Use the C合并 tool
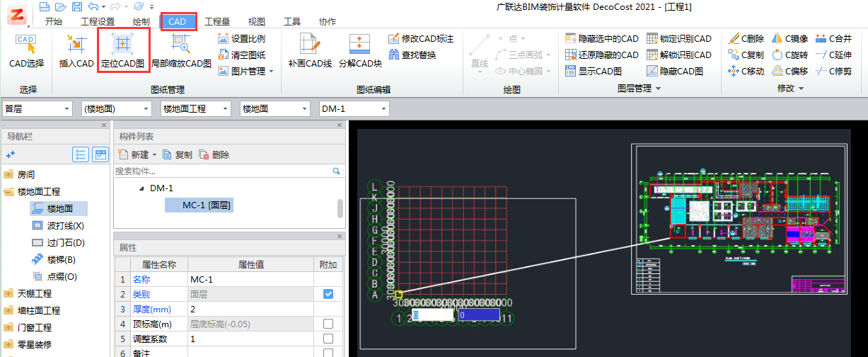868x357 pixels. (x=833, y=39)
